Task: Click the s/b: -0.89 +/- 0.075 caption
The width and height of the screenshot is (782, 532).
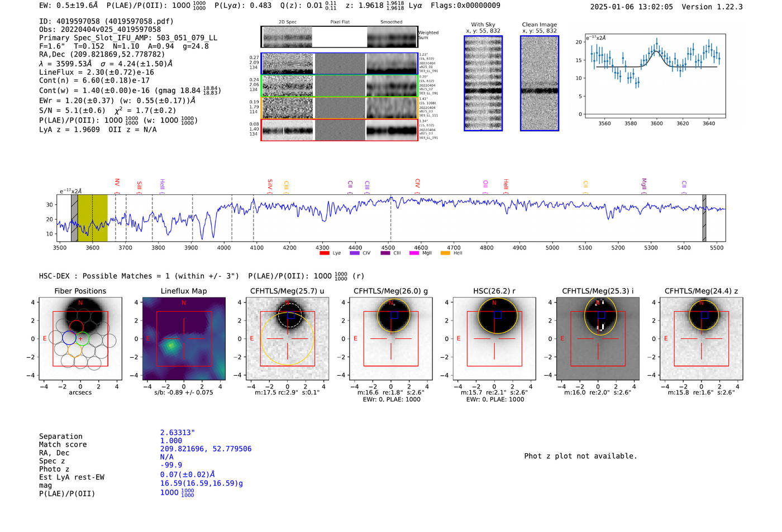Action: pyautogui.click(x=184, y=392)
